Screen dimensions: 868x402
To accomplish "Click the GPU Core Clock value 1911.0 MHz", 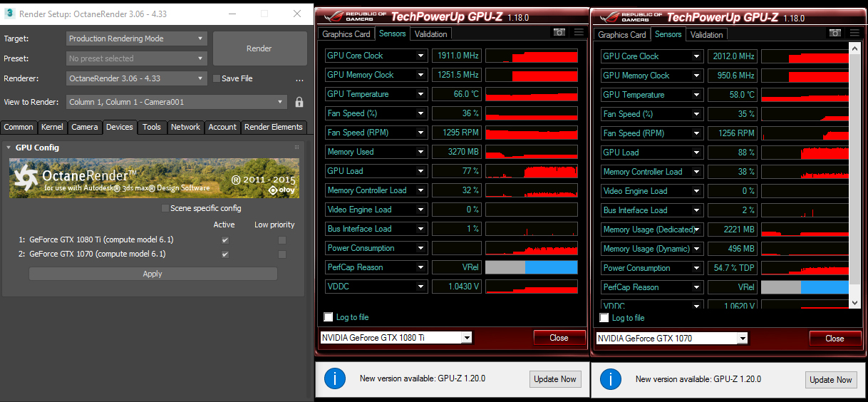I will pos(457,56).
